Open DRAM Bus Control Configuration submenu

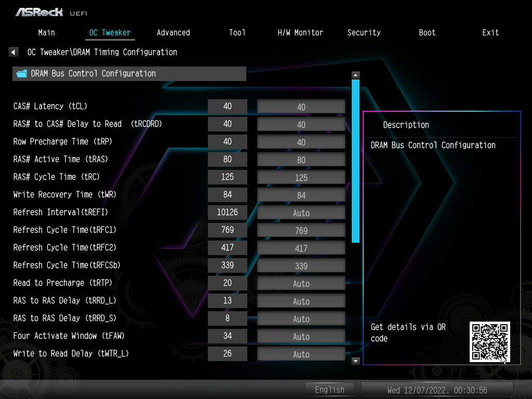click(x=129, y=74)
